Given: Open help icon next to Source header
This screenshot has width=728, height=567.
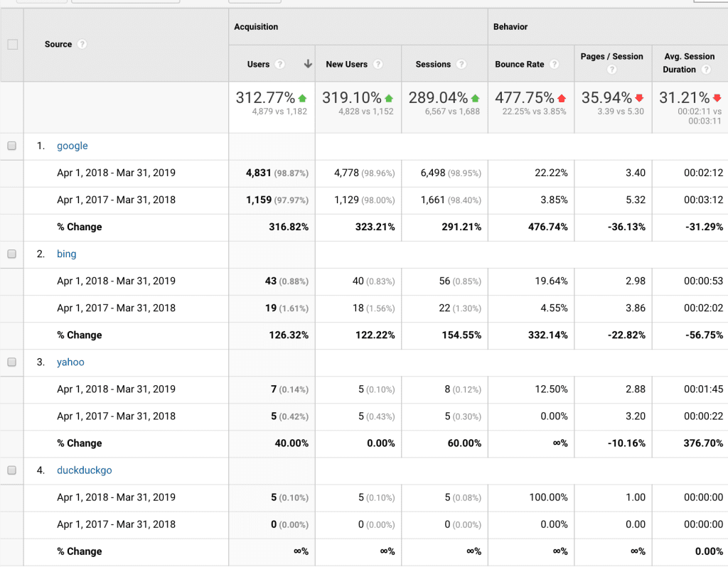Looking at the screenshot, I should point(82,44).
